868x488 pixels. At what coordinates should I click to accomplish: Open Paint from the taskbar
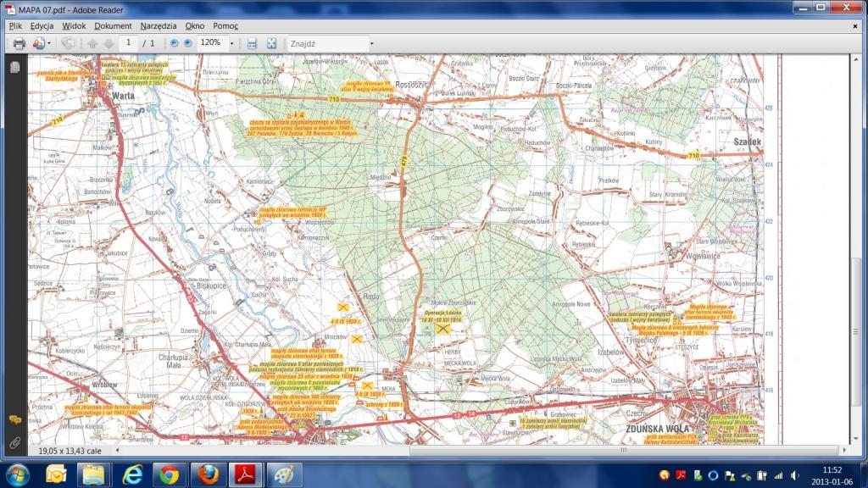click(284, 474)
